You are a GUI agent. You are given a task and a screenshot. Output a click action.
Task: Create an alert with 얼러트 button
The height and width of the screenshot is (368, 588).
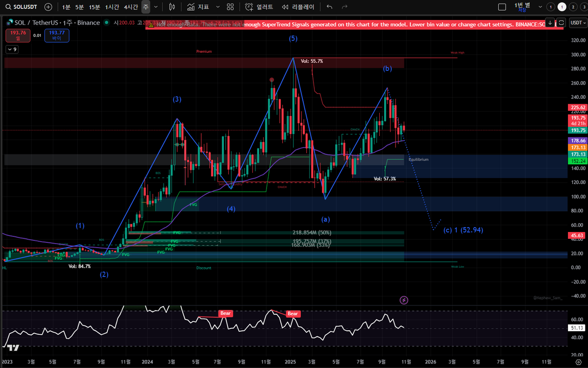259,7
